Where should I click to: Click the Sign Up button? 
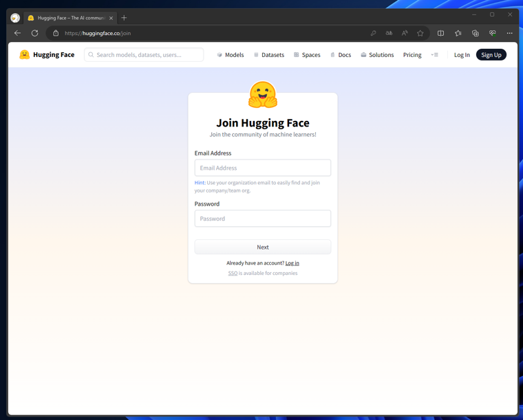pos(491,54)
